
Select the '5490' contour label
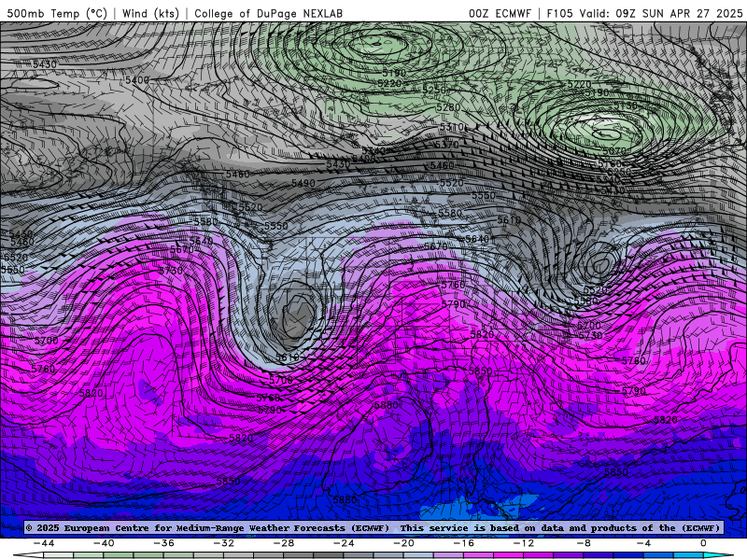coord(303,183)
